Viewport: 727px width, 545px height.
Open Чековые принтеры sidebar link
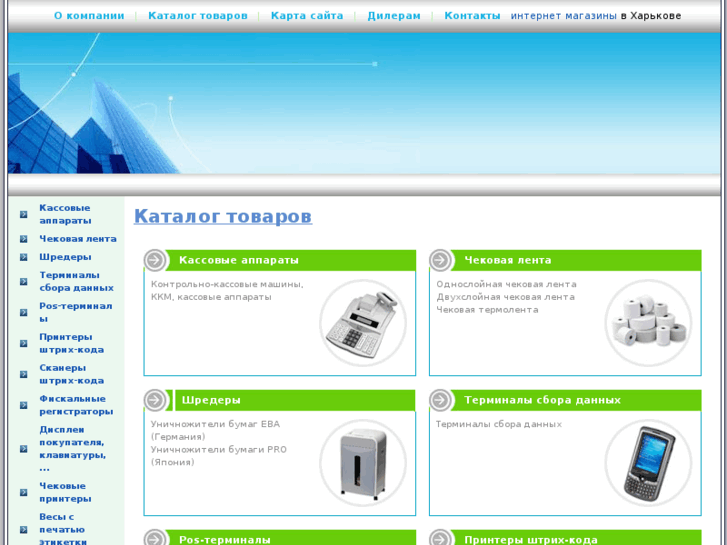point(65,493)
